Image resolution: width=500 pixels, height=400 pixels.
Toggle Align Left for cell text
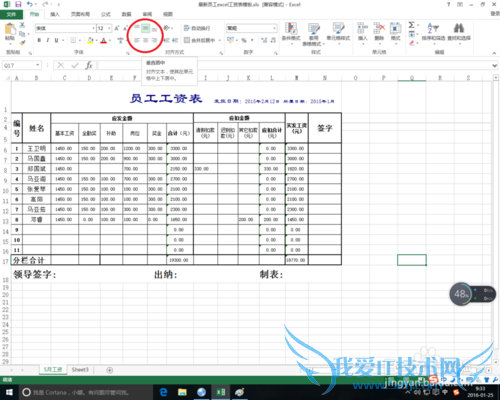click(137, 40)
